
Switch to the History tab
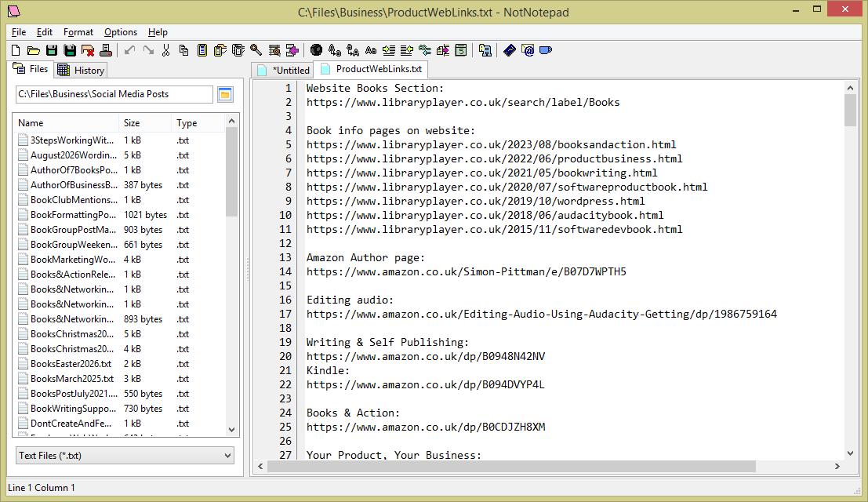(81, 70)
